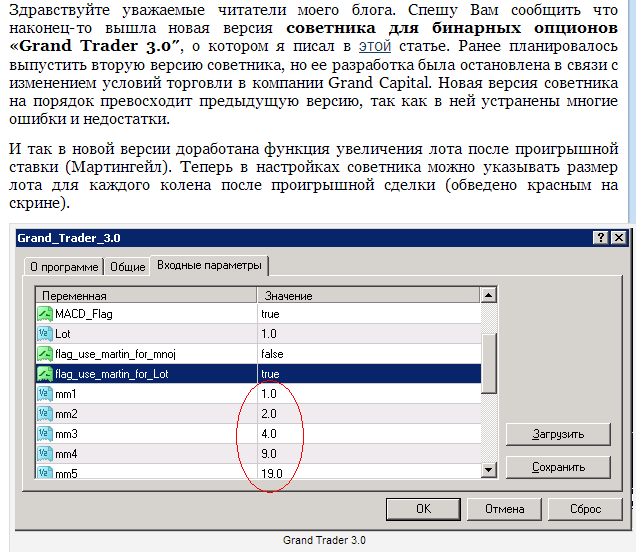Click the mm2 variable icon
The width and height of the screenshot is (636, 552).
45,414
